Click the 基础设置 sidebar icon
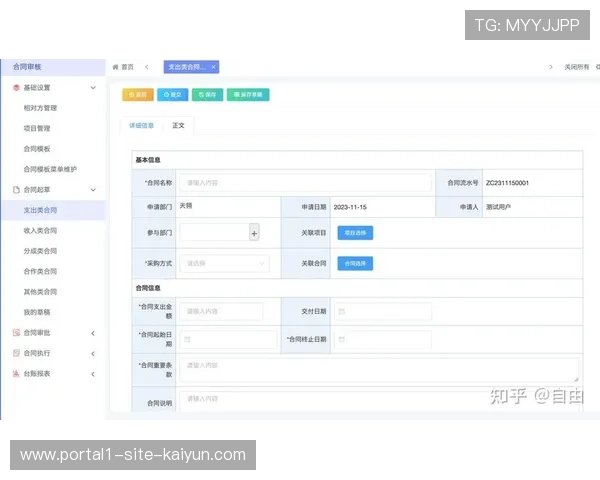 click(x=16, y=88)
